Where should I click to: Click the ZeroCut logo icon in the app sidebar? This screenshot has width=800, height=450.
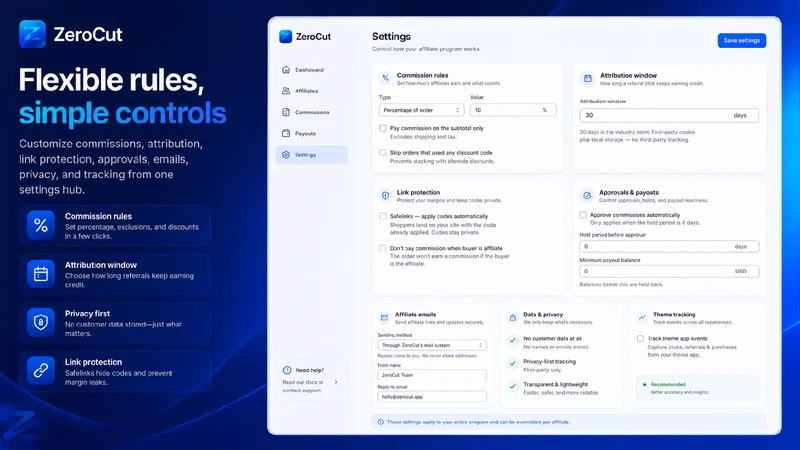tap(286, 36)
